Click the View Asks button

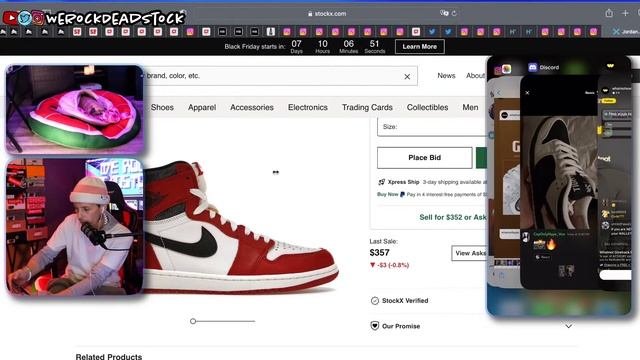(469, 253)
